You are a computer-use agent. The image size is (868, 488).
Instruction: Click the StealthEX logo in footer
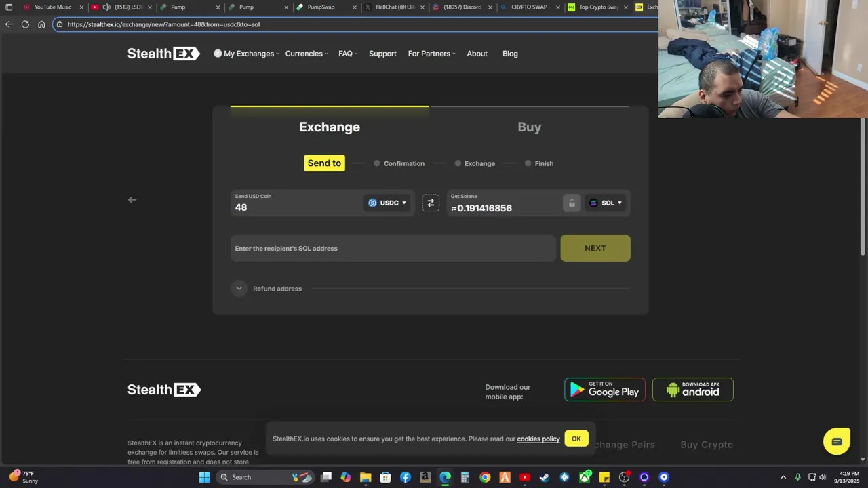click(163, 390)
